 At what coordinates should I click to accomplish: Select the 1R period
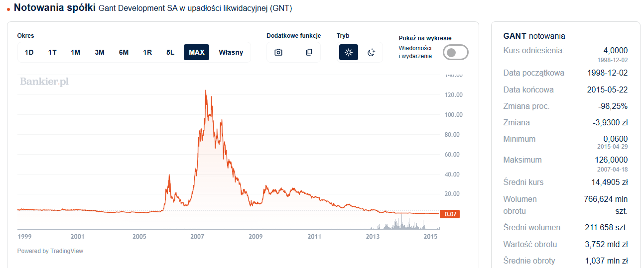coord(147,52)
